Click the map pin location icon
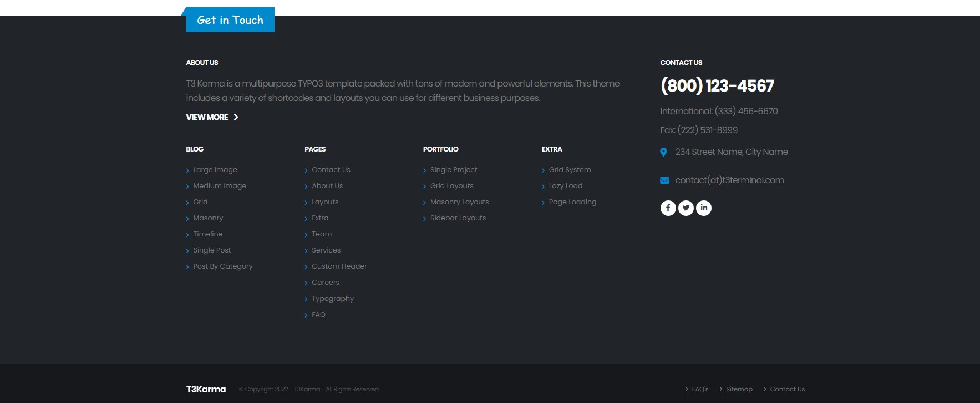Viewport: 980px width, 403px height. [x=663, y=152]
